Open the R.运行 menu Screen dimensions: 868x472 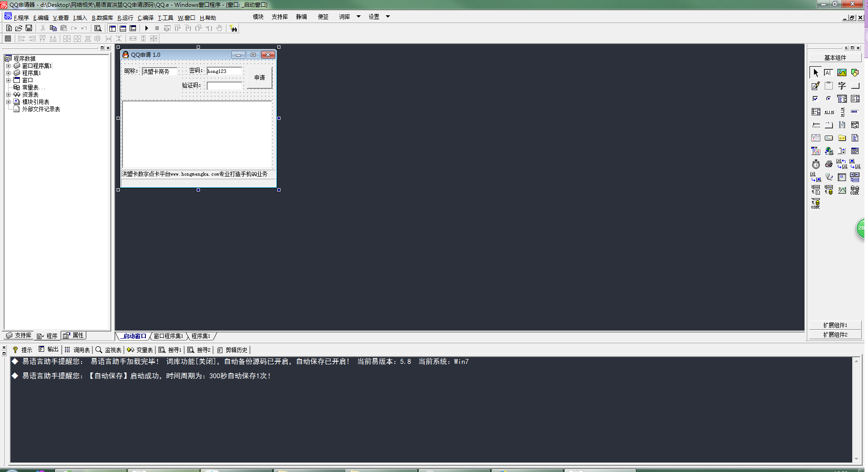tap(125, 18)
